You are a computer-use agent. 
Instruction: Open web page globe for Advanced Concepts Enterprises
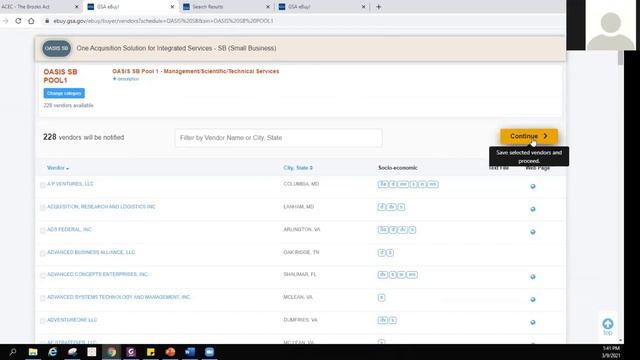pos(533,277)
